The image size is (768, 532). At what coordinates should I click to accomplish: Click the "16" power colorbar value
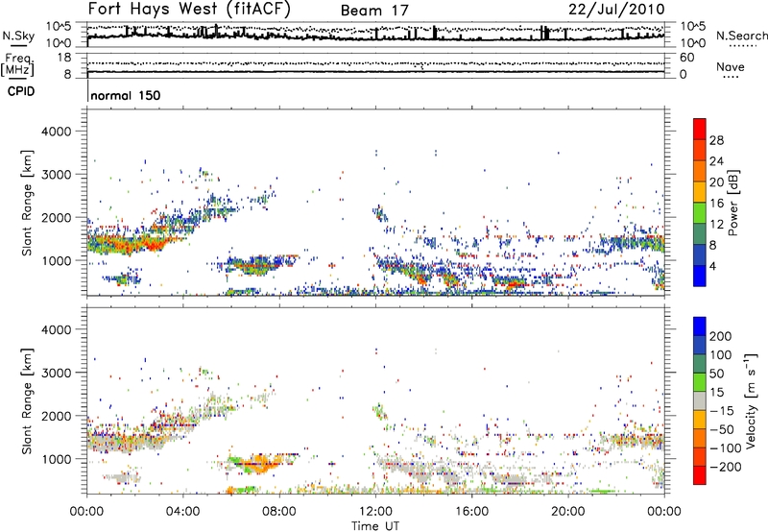716,204
